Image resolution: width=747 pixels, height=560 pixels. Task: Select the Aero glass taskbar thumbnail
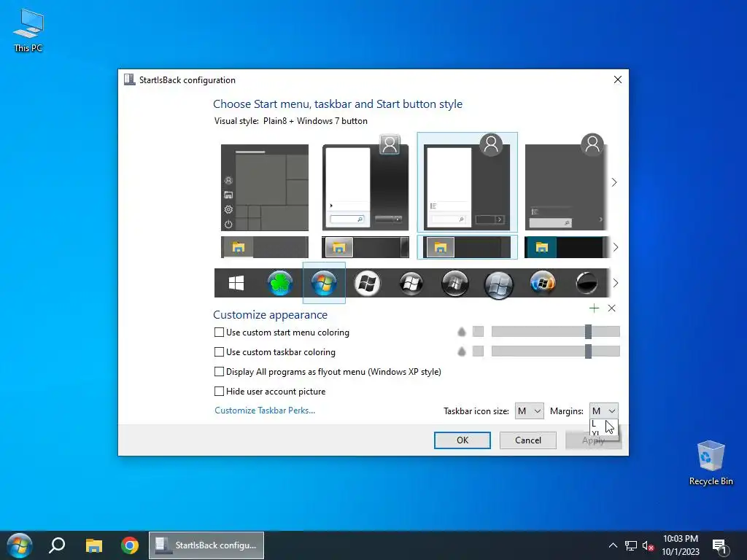coord(365,247)
